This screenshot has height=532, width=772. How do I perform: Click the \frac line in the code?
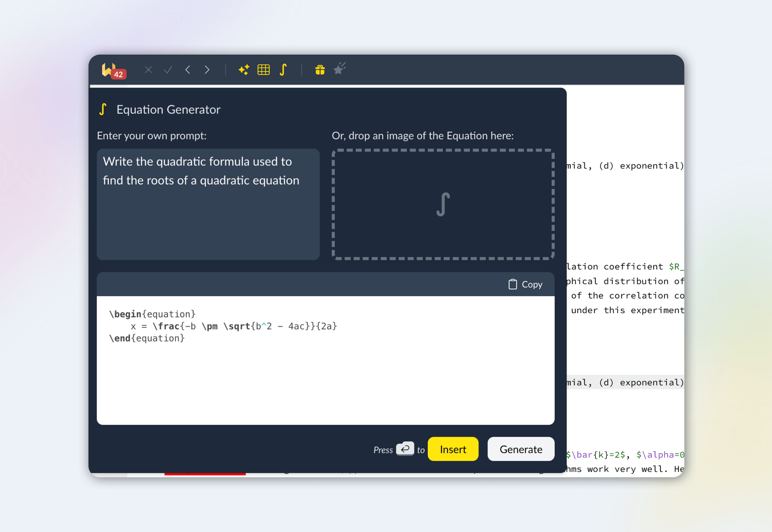coord(234,326)
